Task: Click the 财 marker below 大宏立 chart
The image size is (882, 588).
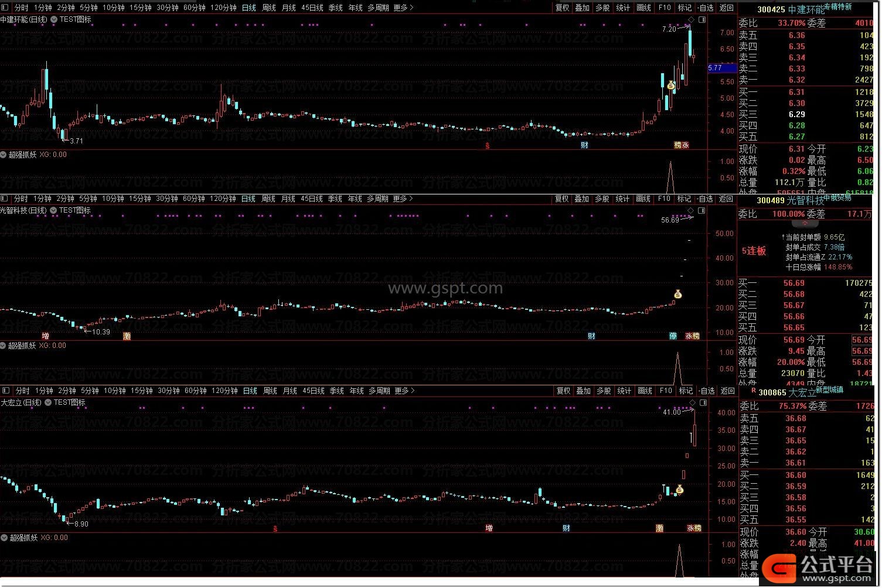Action: pos(566,528)
